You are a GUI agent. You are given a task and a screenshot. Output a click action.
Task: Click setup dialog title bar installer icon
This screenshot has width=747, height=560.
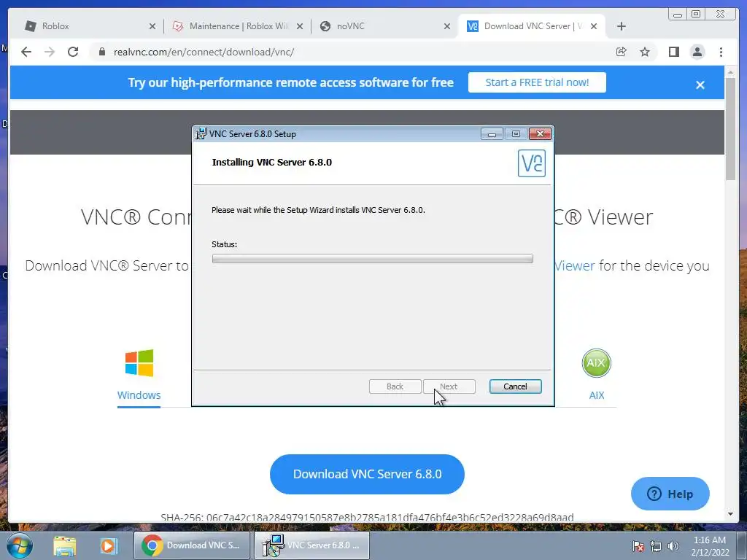(x=201, y=134)
